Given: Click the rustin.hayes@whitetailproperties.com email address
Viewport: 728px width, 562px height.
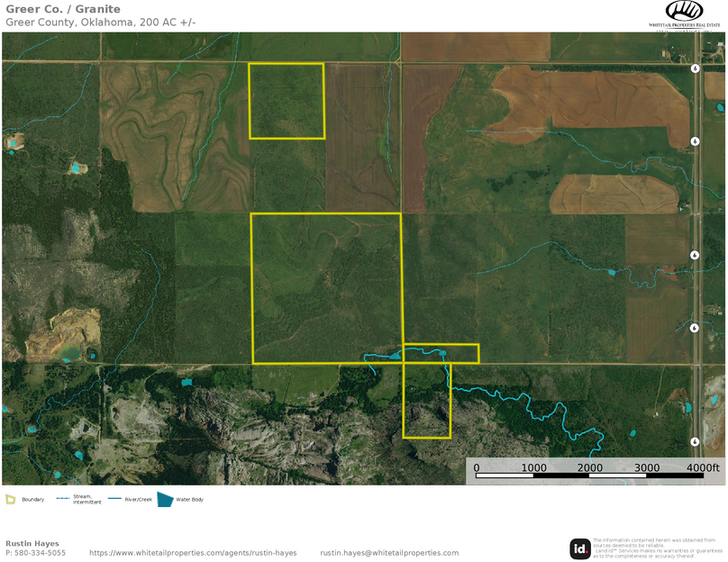Looking at the screenshot, I should pos(389,553).
